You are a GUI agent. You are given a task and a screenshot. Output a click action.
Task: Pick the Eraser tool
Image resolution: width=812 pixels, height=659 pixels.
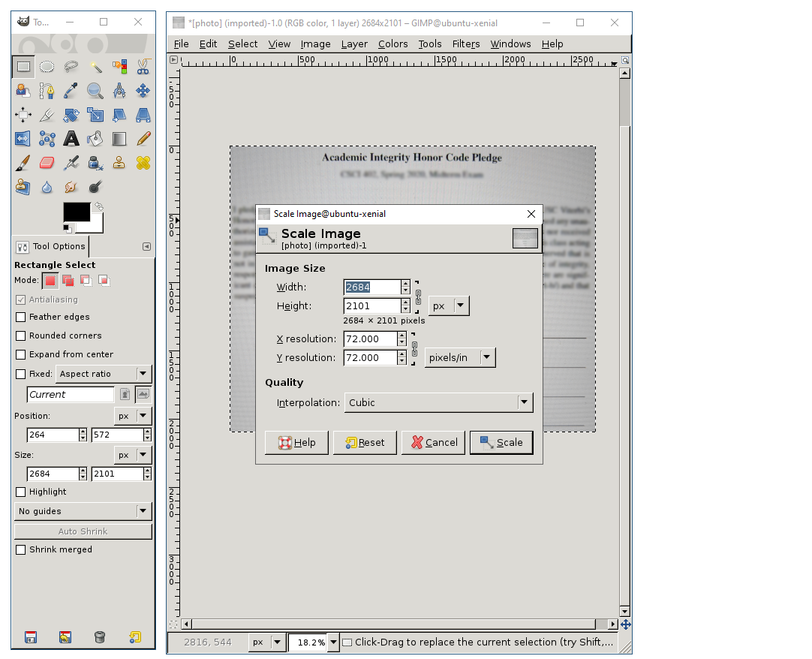point(47,162)
